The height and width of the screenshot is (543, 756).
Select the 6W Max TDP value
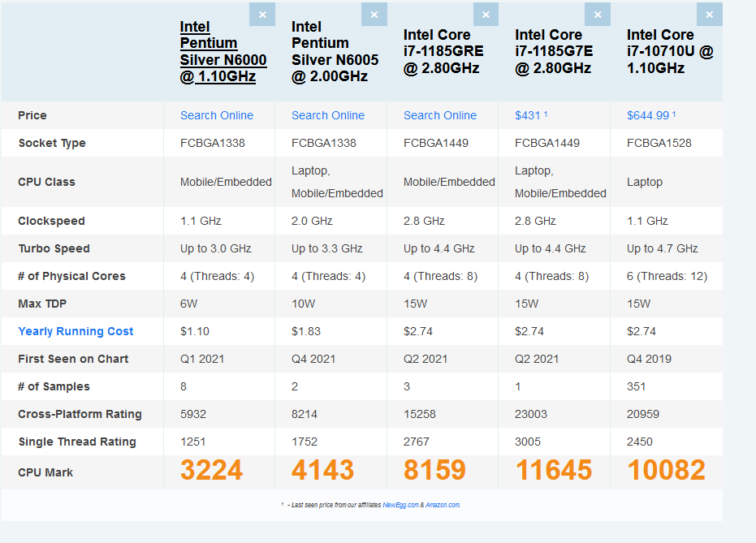tap(189, 304)
